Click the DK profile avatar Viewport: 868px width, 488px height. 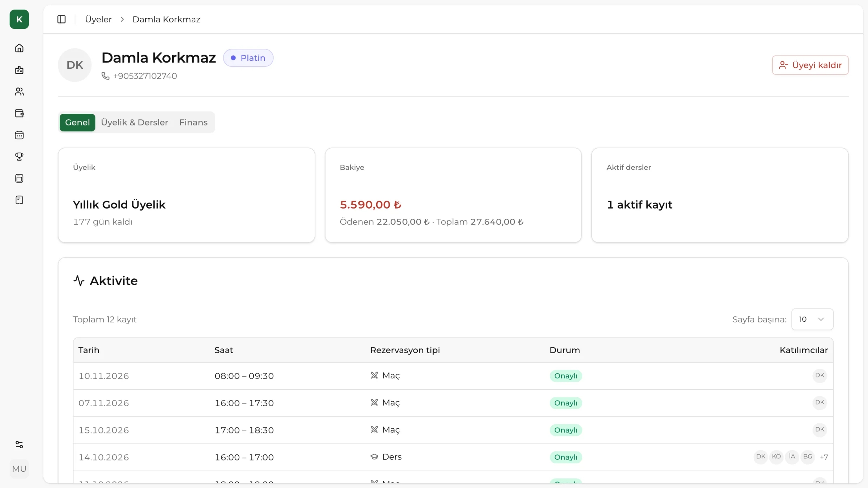pos(75,65)
